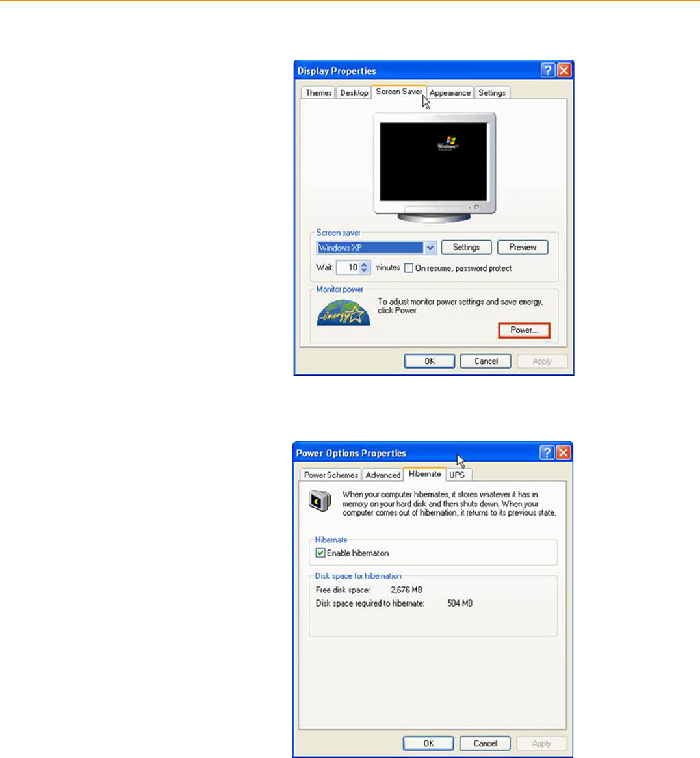Switch to the Desktop tab
Viewport: 700px width, 758px height.
tap(354, 93)
